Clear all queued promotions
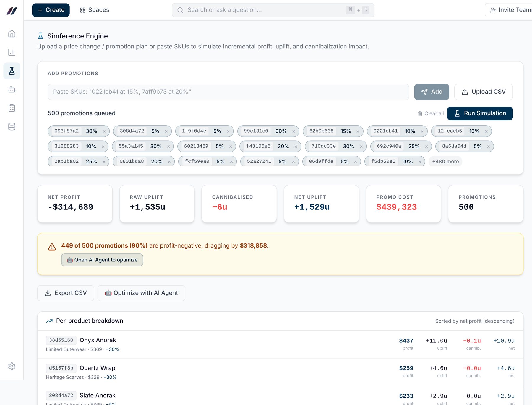This screenshot has width=532, height=405. [x=431, y=113]
